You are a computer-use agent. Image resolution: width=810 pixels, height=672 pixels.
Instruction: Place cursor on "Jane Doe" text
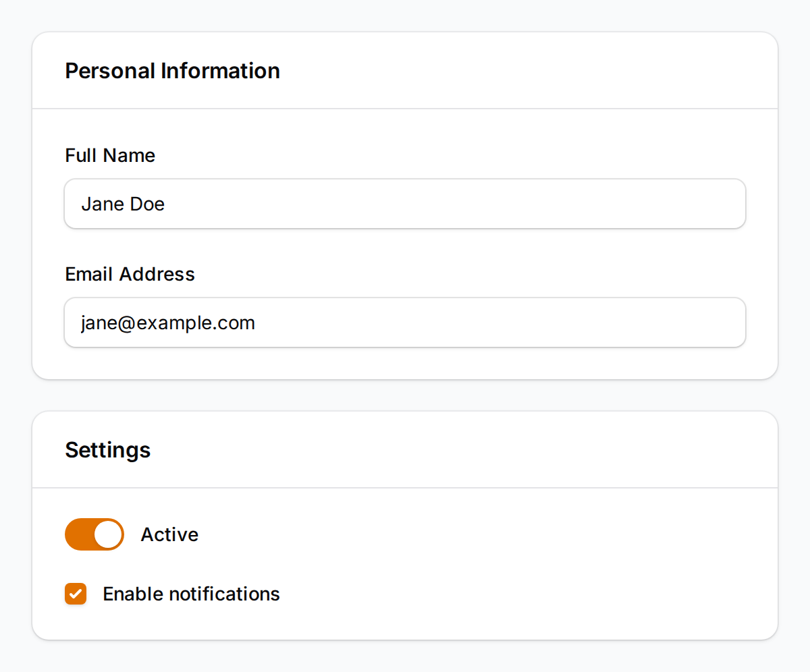pos(123,204)
